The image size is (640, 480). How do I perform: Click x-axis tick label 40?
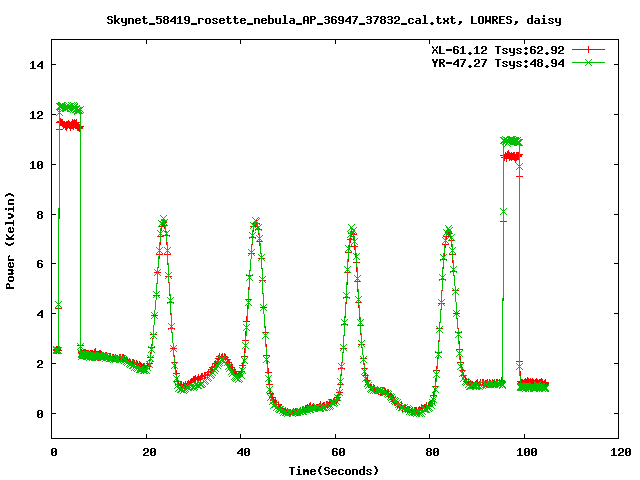tap(244, 452)
